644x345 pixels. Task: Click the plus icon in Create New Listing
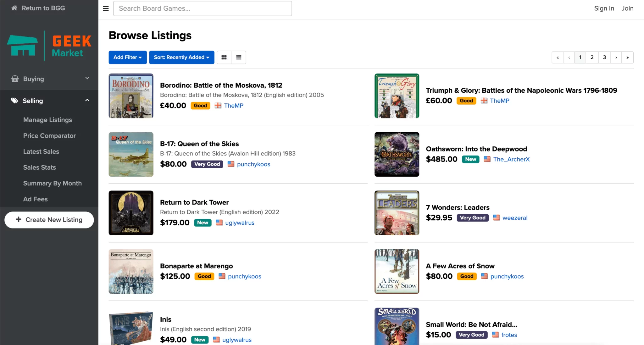19,219
